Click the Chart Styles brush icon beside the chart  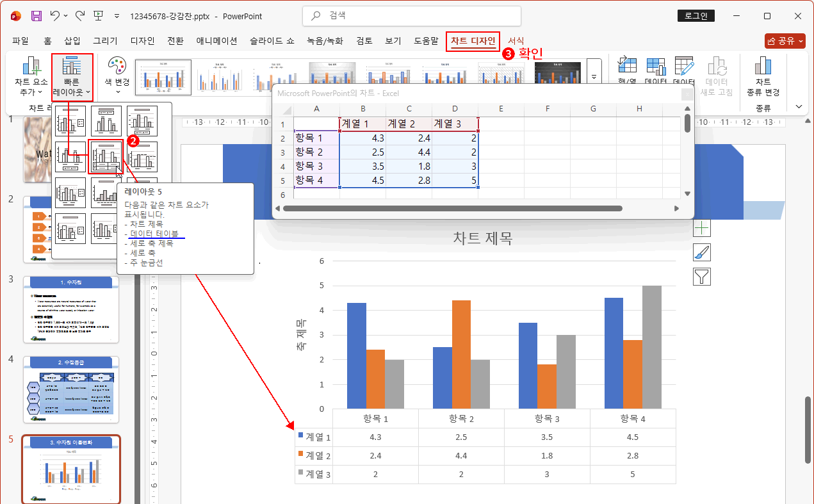pyautogui.click(x=702, y=252)
